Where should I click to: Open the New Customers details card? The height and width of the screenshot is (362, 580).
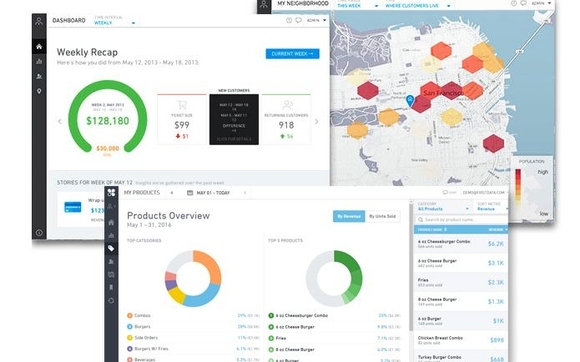234,119
